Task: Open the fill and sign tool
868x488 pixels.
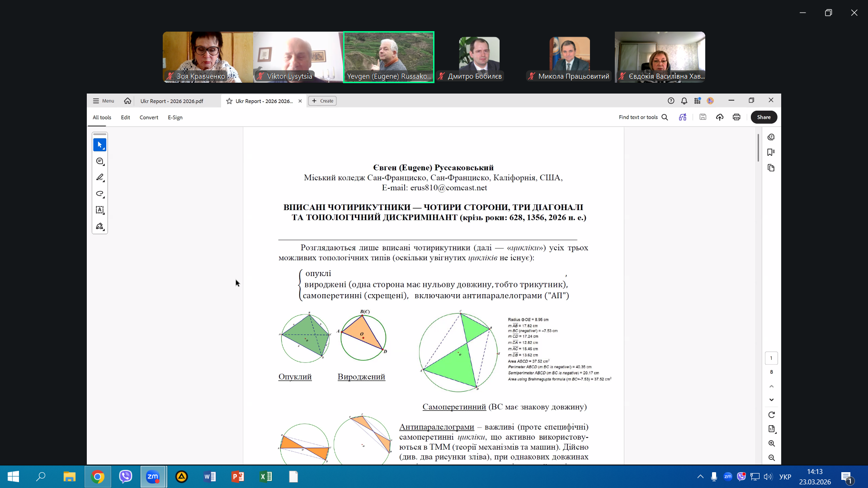Action: (99, 226)
